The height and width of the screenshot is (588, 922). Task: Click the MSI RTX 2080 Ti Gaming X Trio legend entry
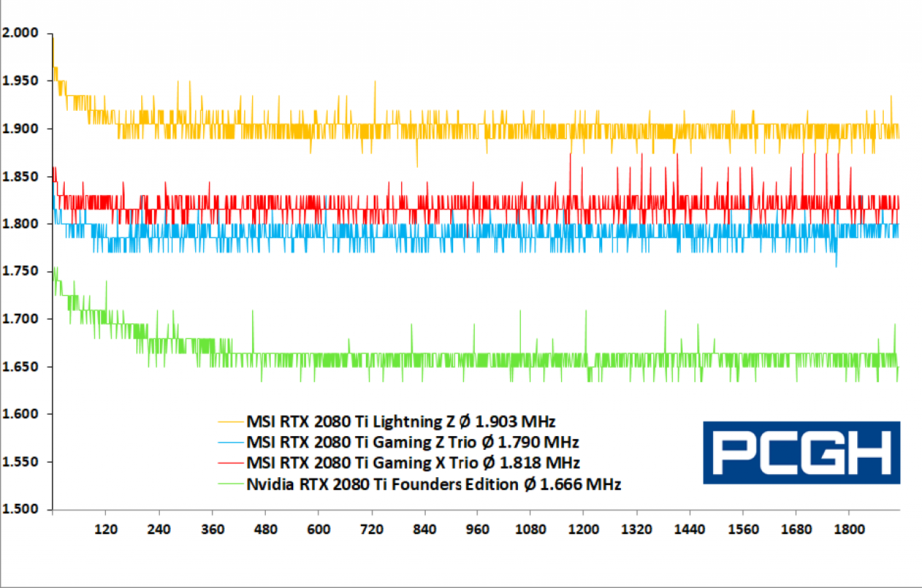[399, 462]
